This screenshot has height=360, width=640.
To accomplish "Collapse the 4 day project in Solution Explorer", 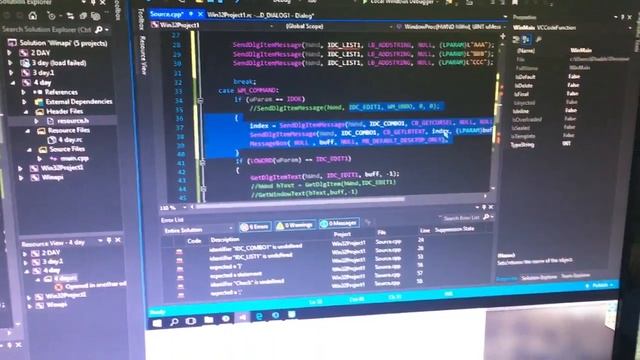I will [13, 82].
